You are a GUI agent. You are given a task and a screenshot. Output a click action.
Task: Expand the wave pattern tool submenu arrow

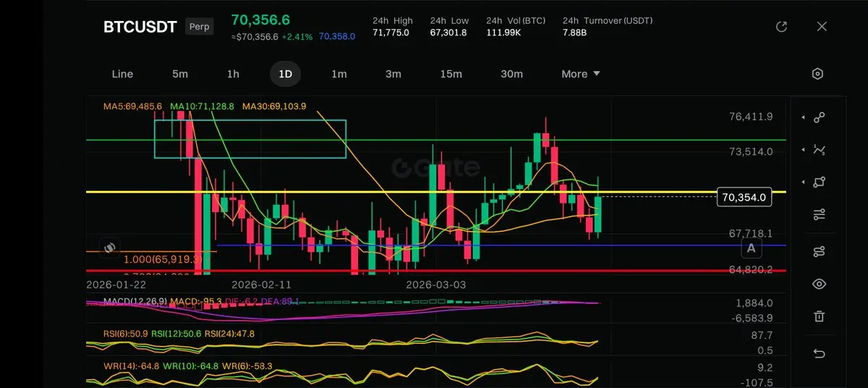coord(803,150)
